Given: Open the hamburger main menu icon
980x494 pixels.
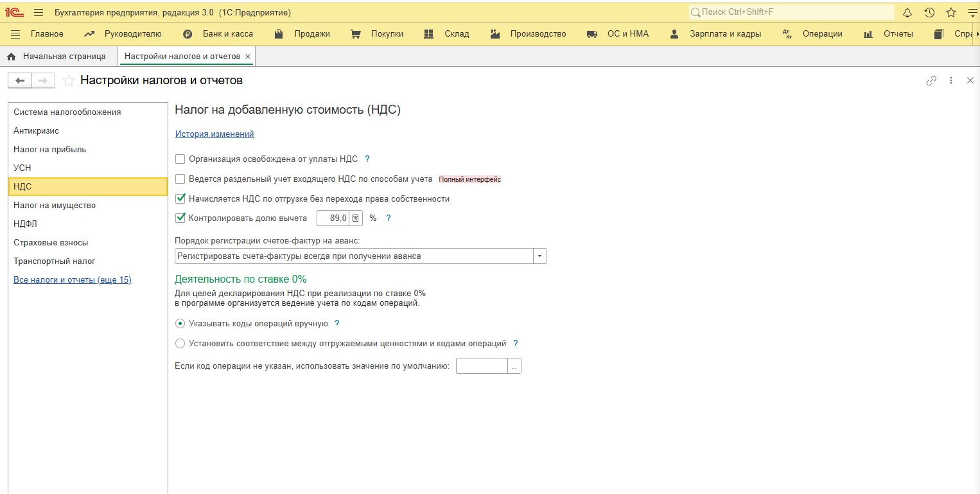Looking at the screenshot, I should 38,13.
